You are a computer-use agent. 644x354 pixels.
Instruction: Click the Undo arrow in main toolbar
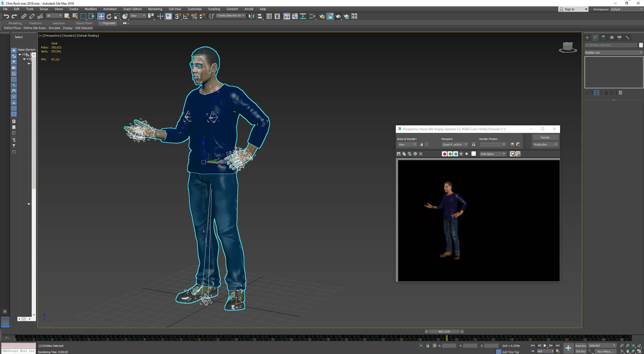pyautogui.click(x=6, y=16)
